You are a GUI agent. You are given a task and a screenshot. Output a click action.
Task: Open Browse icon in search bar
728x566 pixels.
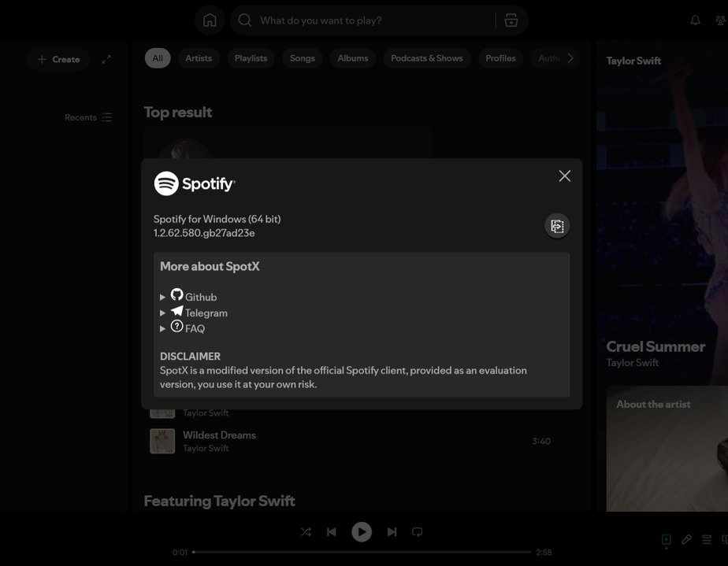coord(511,20)
